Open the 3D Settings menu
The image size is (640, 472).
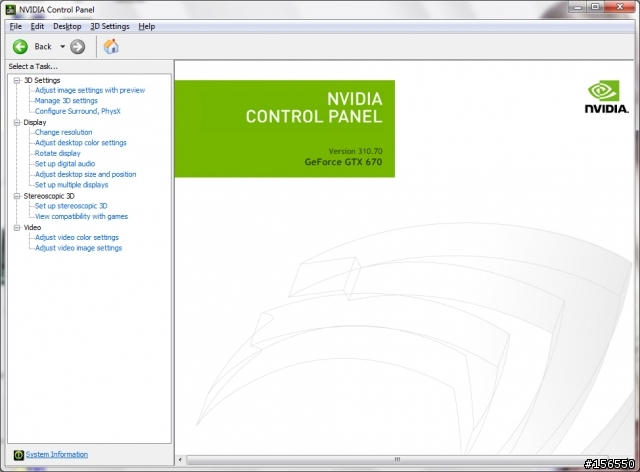pyautogui.click(x=110, y=27)
